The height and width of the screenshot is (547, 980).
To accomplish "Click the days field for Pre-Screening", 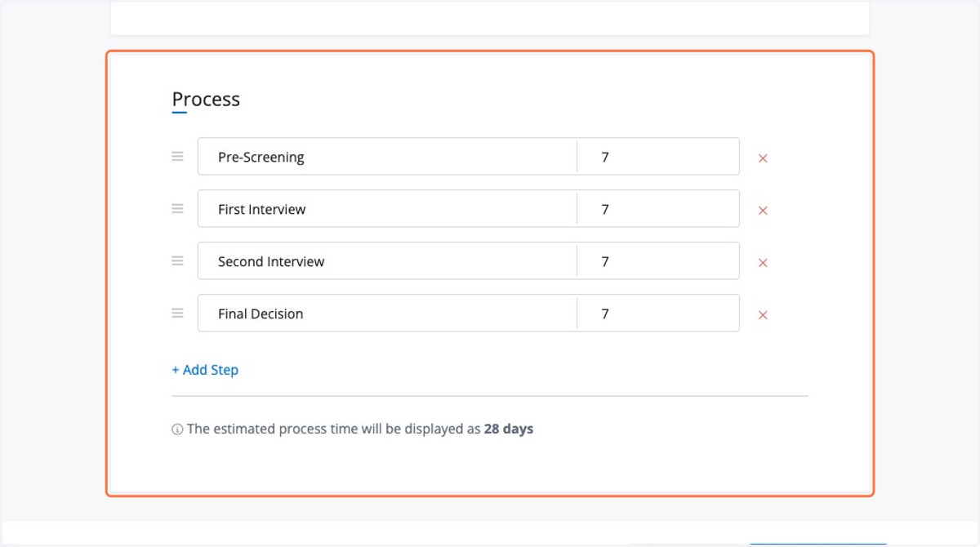I will 658,157.
